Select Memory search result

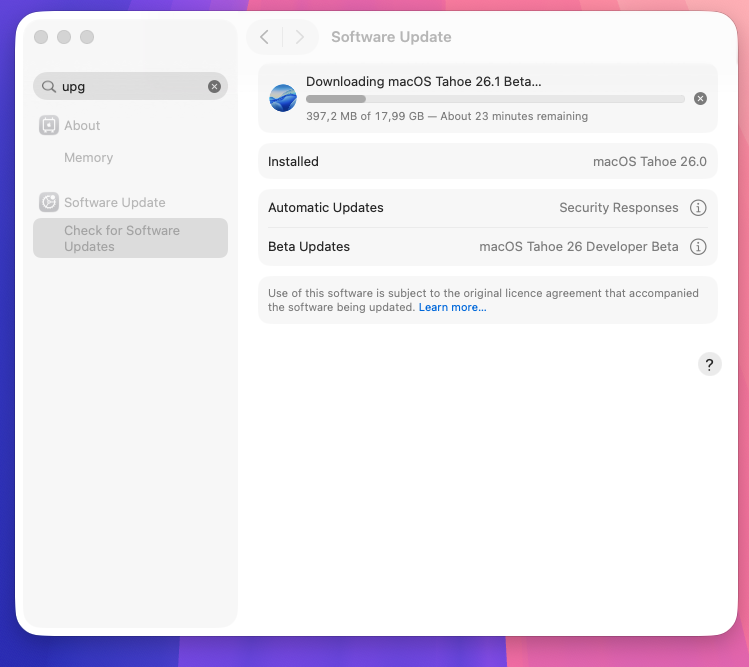pyautogui.click(x=88, y=158)
